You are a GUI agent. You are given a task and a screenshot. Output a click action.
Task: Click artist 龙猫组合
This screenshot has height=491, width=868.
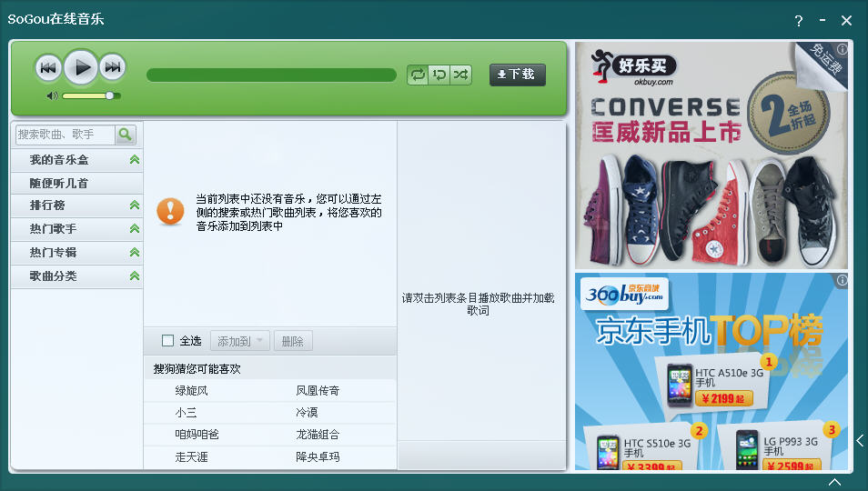318,435
